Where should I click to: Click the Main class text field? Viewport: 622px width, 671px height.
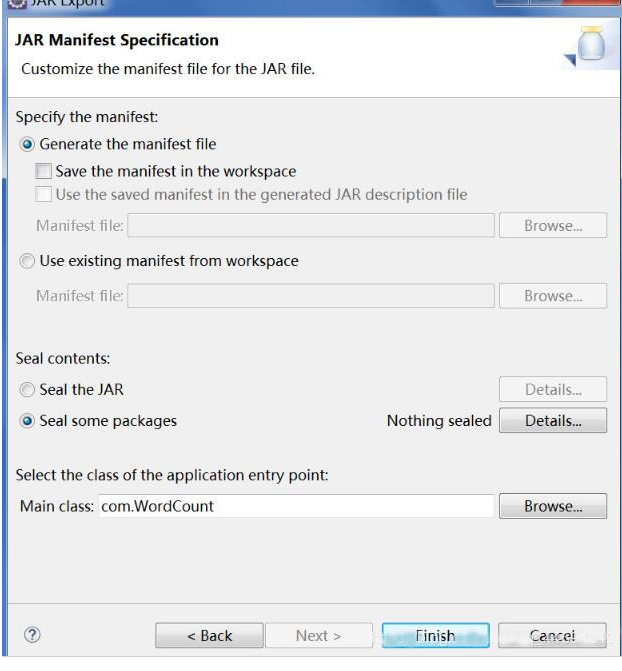point(295,506)
